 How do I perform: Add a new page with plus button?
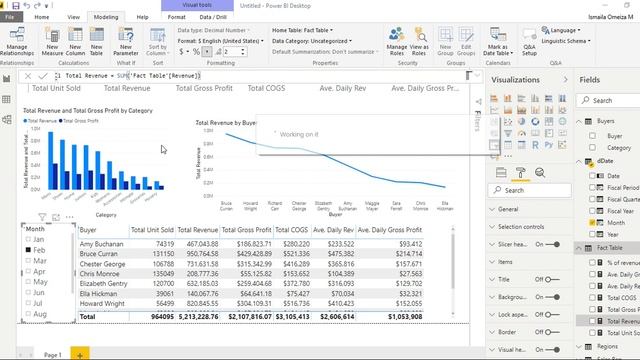point(80,355)
